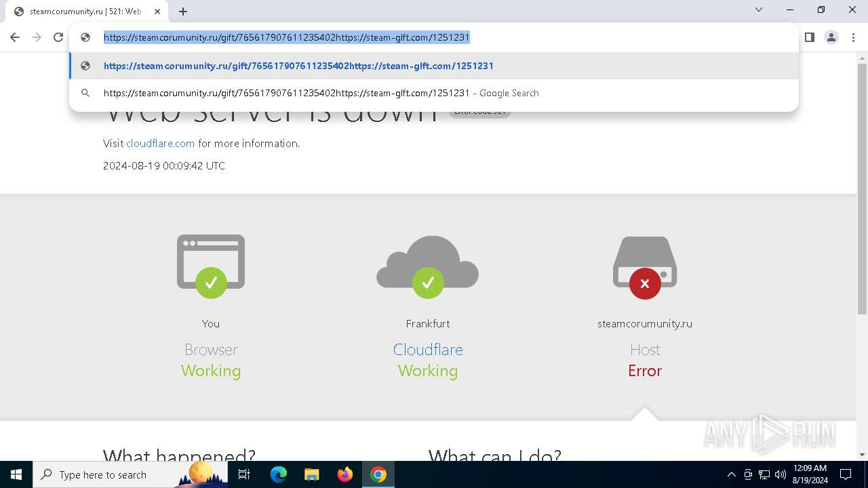
Task: Go back with the browser back arrow
Action: point(15,37)
